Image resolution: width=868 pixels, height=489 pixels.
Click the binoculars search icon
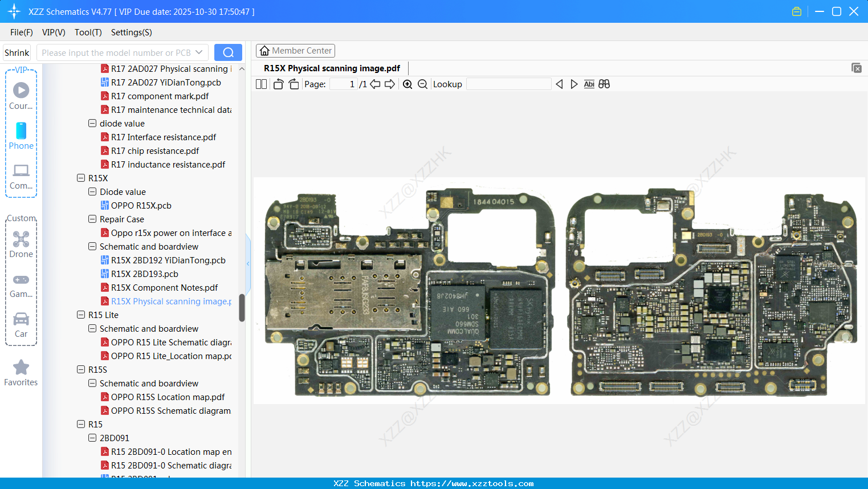coord(604,84)
